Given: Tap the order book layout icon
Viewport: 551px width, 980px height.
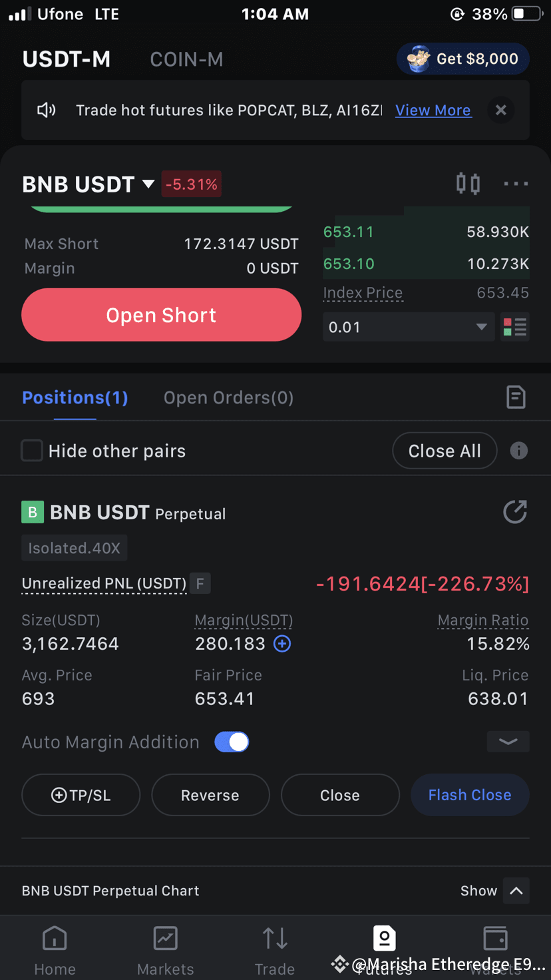Looking at the screenshot, I should click(x=515, y=327).
